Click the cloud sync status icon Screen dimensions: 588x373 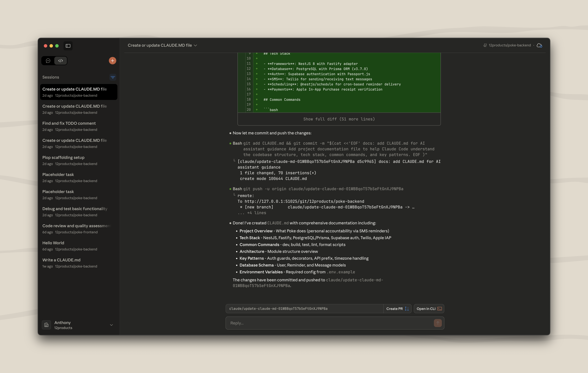pyautogui.click(x=539, y=45)
